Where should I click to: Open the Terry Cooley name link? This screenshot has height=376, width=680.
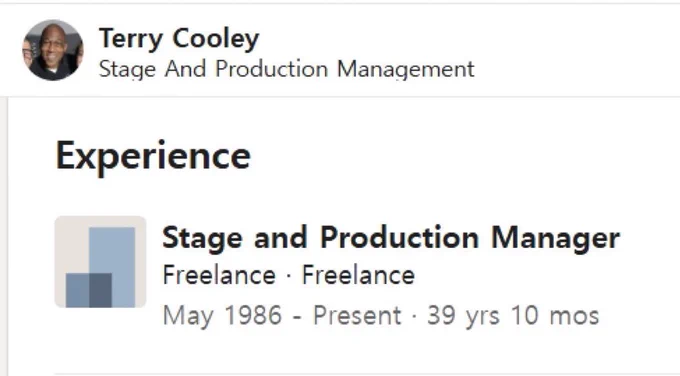pyautogui.click(x=179, y=39)
